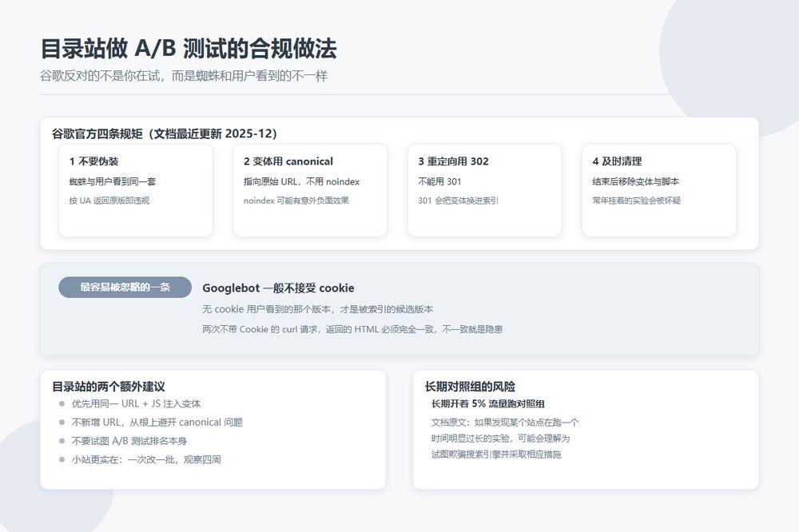Select card 2 变体用 canonical
This screenshot has height=532, width=799.
click(x=310, y=190)
